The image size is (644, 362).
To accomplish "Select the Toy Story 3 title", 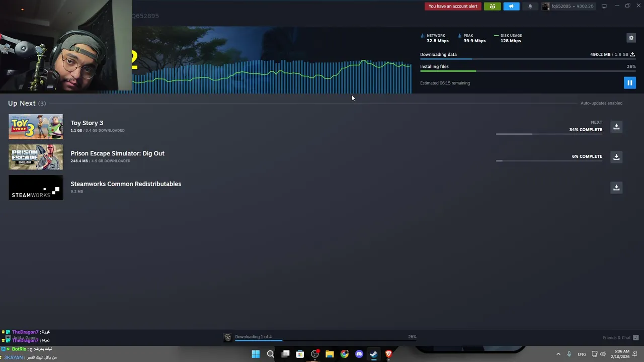I will (87, 123).
